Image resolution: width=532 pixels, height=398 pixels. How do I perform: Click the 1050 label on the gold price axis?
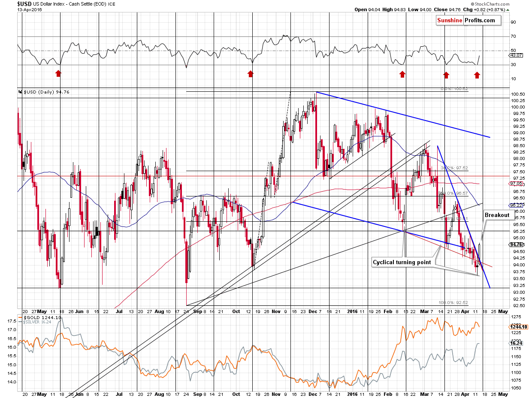tap(517, 388)
